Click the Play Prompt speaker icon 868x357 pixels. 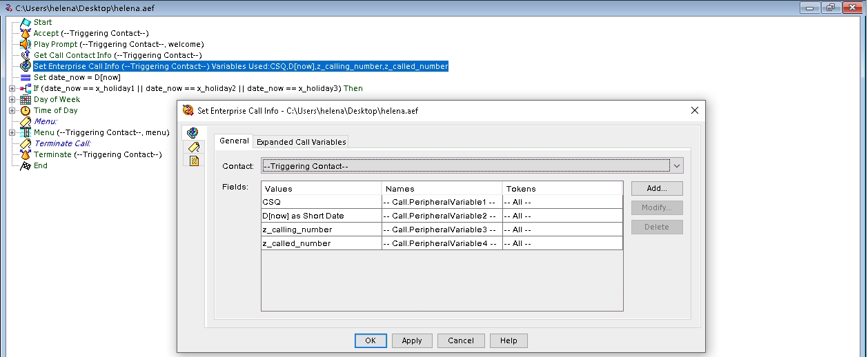click(26, 44)
